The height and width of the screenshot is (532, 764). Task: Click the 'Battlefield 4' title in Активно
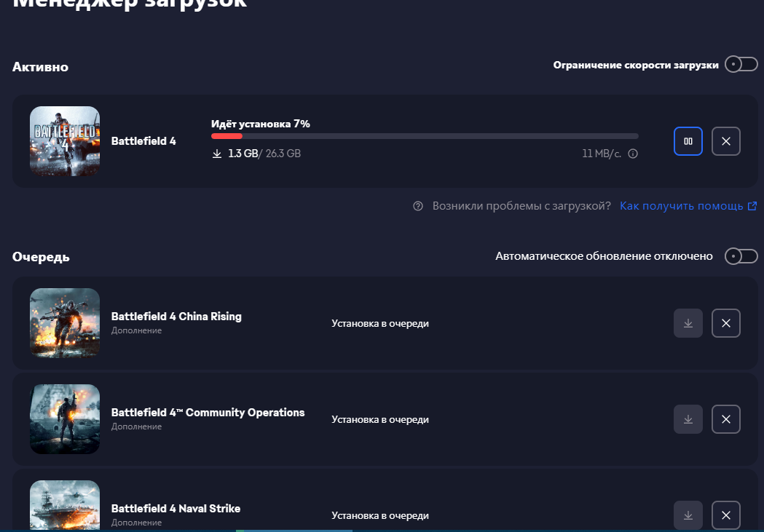(x=143, y=141)
